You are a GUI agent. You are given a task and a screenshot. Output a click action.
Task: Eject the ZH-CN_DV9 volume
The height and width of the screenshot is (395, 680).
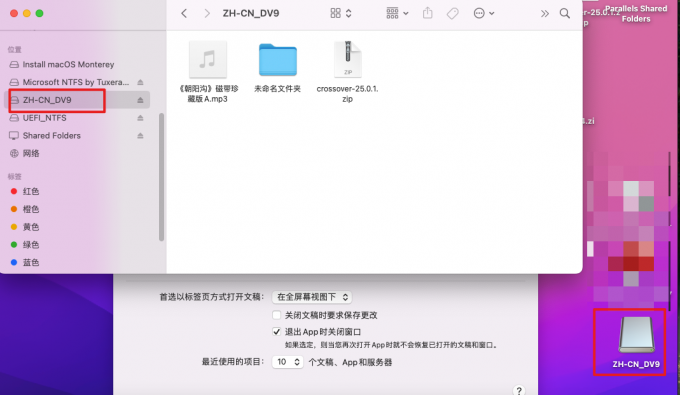[140, 100]
